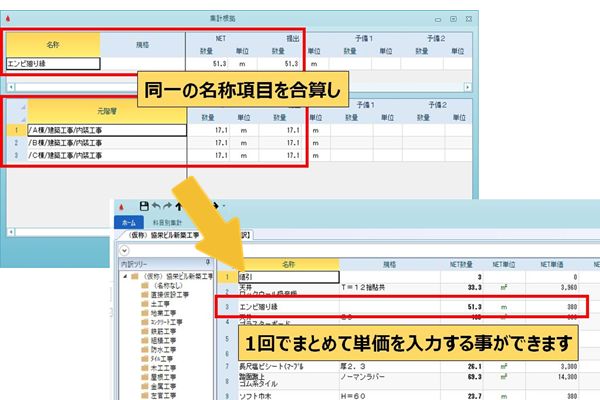Switch to the ホーム ribbon tab
Image resolution: width=600 pixels, height=400 pixels.
pyautogui.click(x=129, y=222)
